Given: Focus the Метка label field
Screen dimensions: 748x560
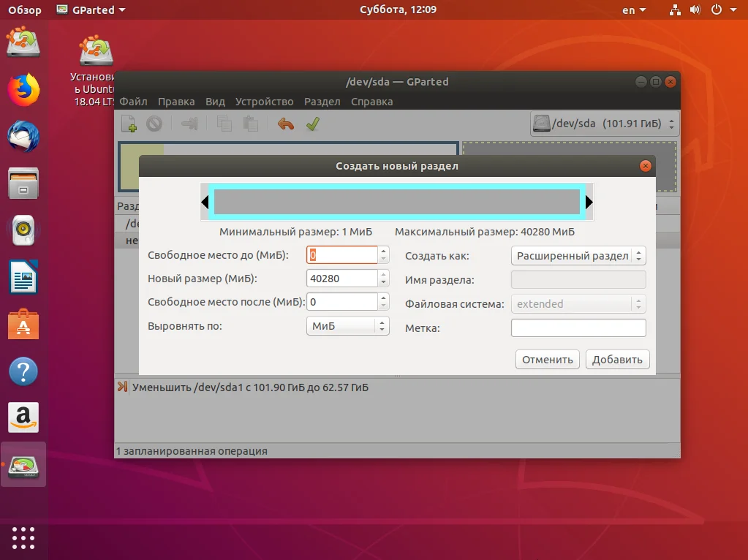Looking at the screenshot, I should (x=578, y=328).
